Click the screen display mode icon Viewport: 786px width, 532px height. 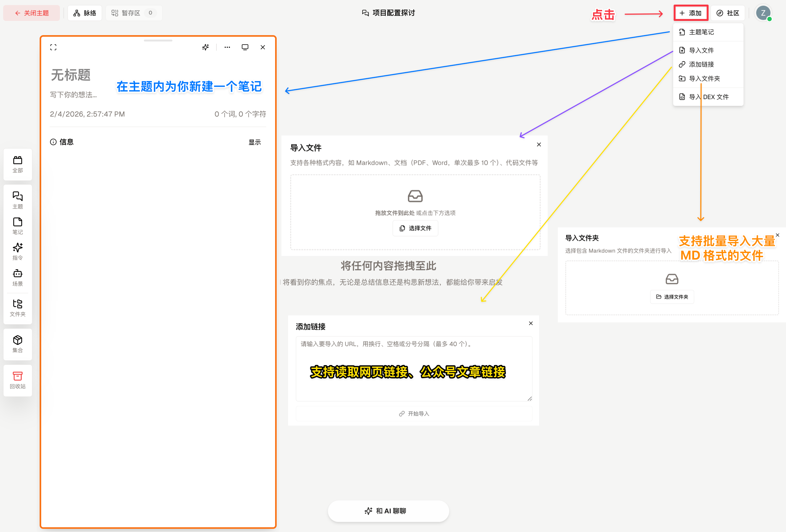245,47
